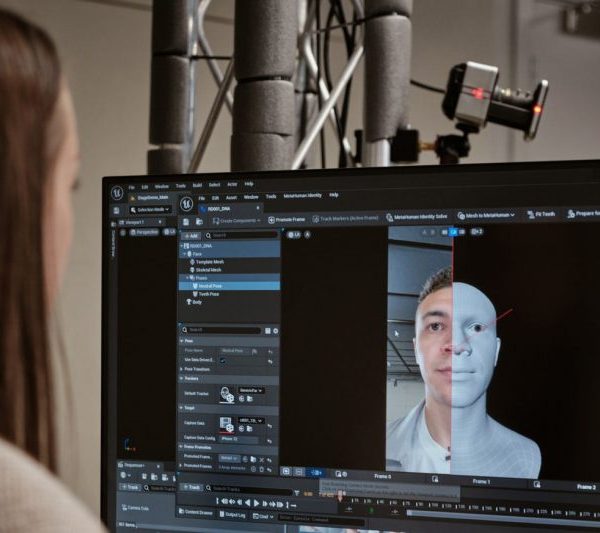Step back one frame

click(x=240, y=502)
